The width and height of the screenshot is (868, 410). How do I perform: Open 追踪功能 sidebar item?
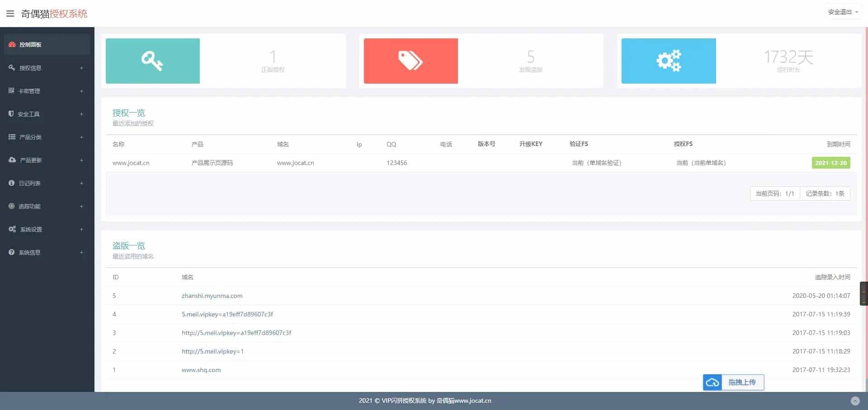(29, 206)
